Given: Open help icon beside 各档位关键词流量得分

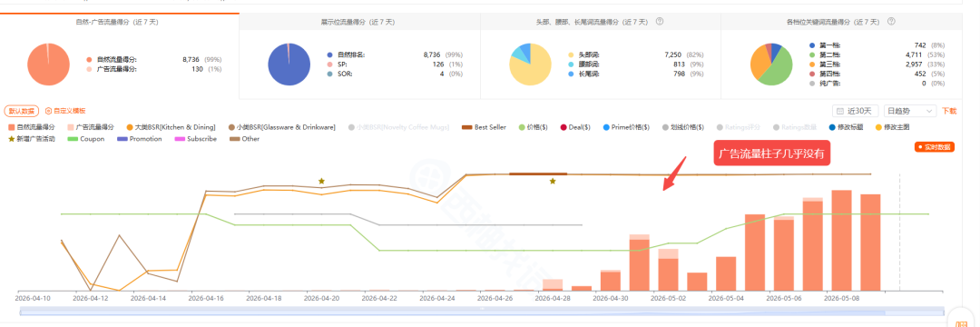Looking at the screenshot, I should click(x=891, y=21).
